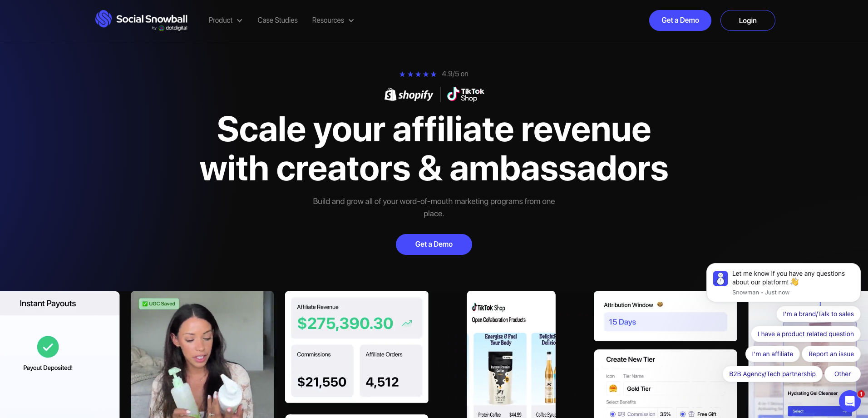Select the Free Gift benefit radio button

click(683, 414)
